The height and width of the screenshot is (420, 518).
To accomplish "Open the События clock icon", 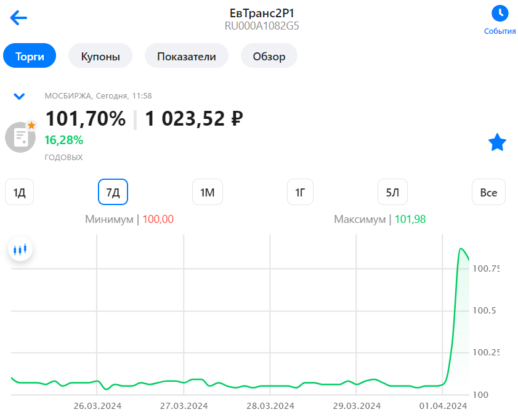I will [500, 14].
